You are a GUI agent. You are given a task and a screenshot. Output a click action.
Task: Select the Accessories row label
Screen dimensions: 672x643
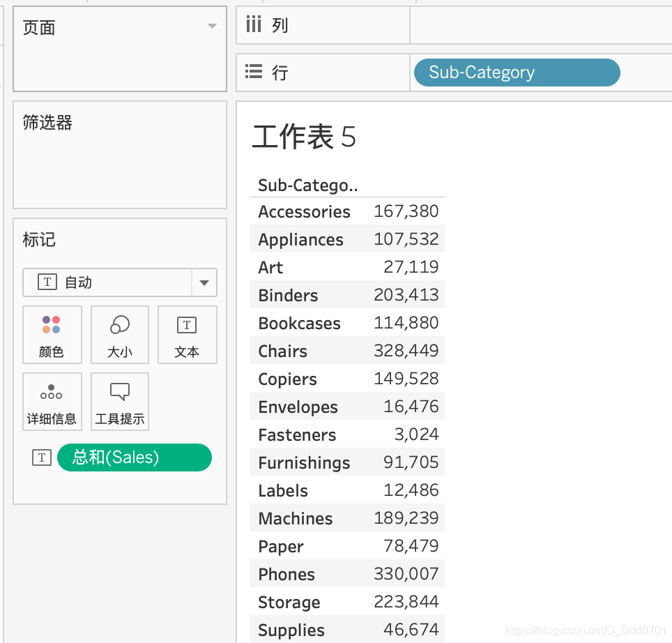click(x=304, y=212)
